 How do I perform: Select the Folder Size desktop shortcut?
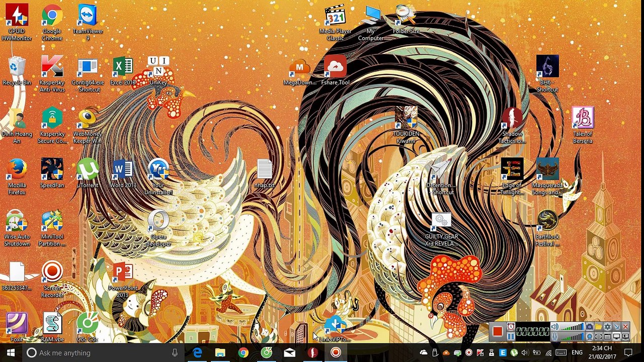pos(406,19)
